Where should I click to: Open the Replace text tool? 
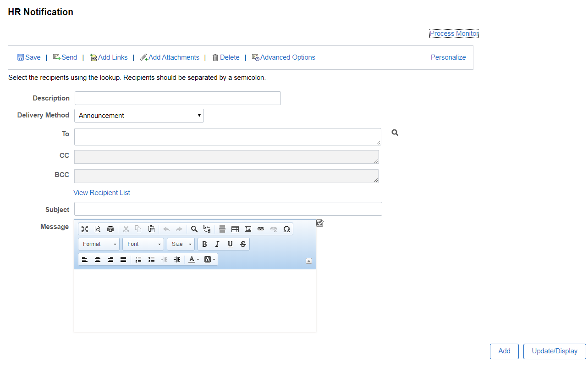pyautogui.click(x=207, y=229)
